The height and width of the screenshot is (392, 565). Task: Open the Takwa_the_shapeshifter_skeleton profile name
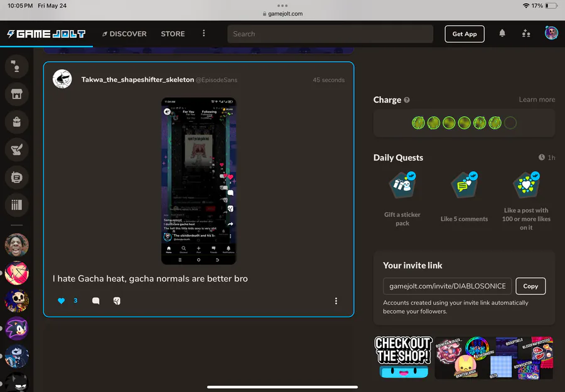point(137,80)
